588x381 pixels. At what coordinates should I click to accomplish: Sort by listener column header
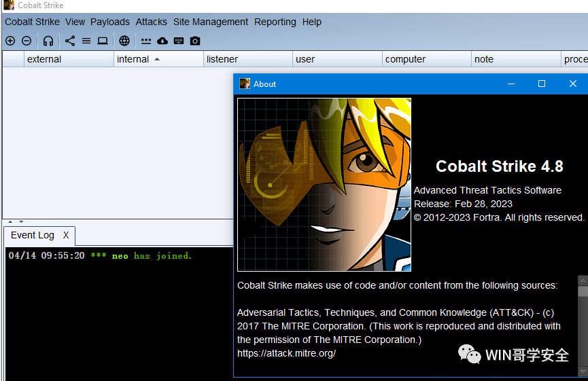coord(248,59)
